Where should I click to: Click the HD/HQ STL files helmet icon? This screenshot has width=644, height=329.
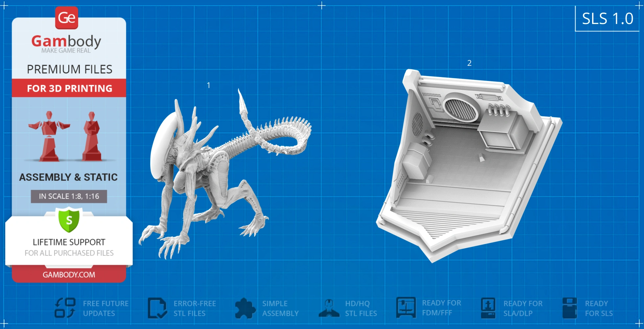pos(329,308)
